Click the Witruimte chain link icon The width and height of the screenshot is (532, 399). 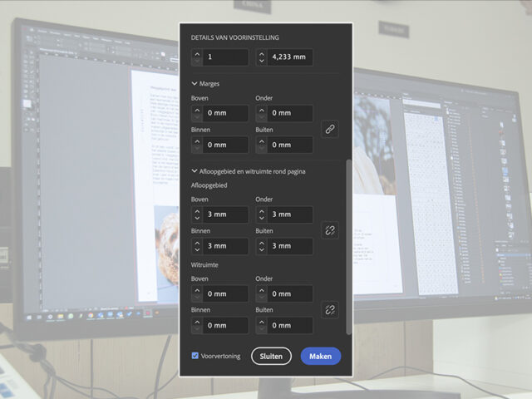coord(330,309)
